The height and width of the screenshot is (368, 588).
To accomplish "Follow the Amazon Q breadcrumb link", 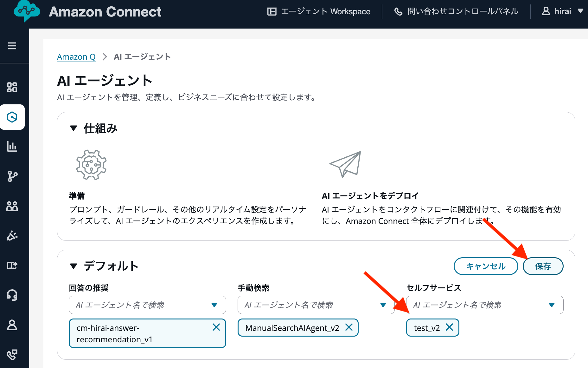I will (x=76, y=57).
